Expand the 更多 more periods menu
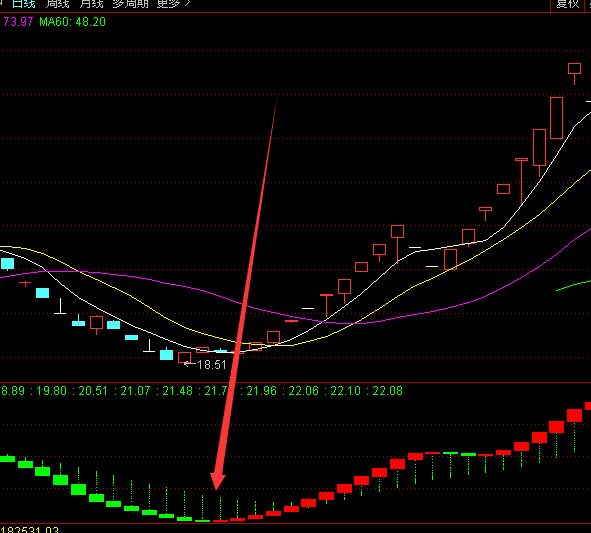Screen dimensions: 591x533 point(173,4)
